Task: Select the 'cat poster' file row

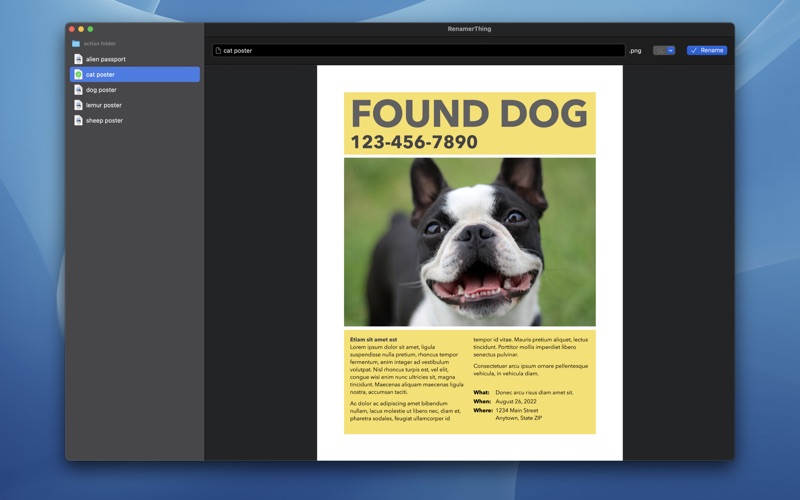Action: click(135, 74)
